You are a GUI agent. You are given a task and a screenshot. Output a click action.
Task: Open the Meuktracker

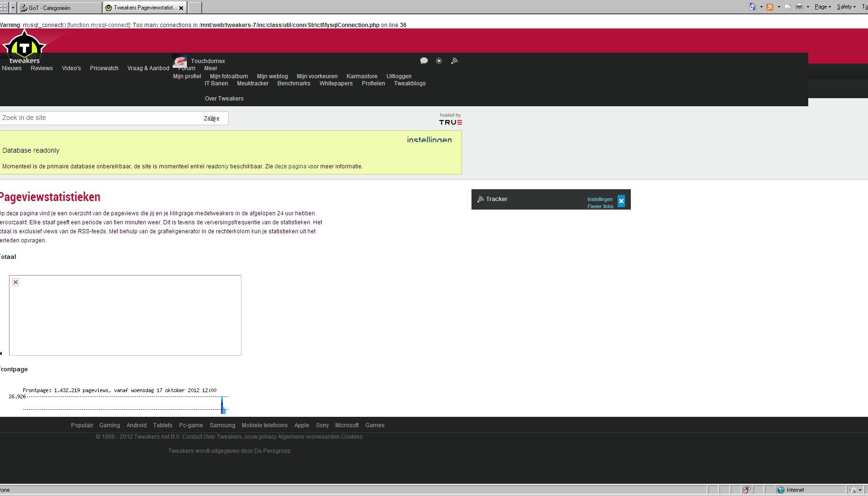pos(253,83)
